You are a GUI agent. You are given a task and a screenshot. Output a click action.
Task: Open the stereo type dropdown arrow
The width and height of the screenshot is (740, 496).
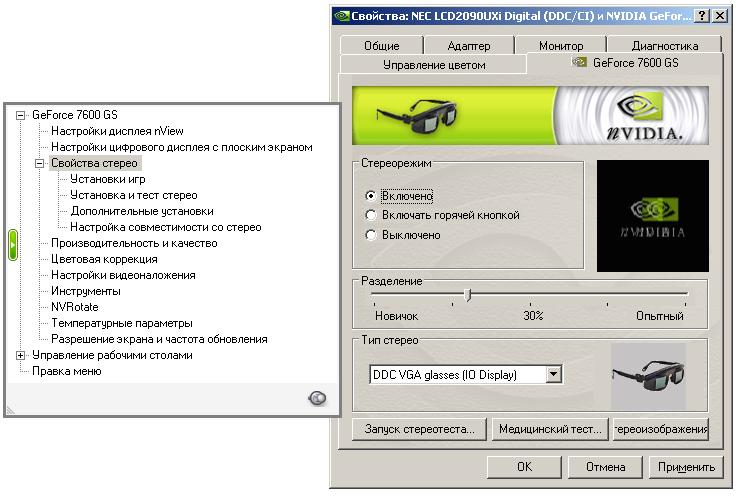[554, 375]
